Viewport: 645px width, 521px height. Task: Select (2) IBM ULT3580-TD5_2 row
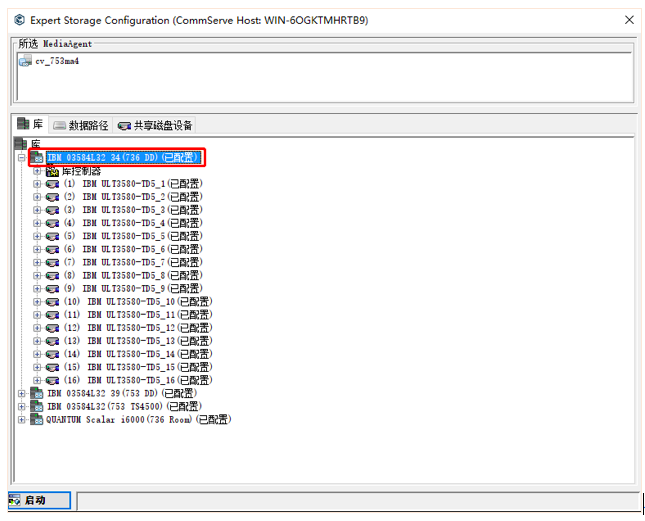[x=133, y=197]
